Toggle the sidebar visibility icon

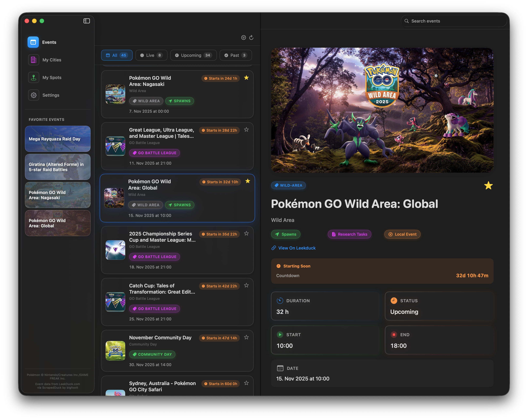86,21
